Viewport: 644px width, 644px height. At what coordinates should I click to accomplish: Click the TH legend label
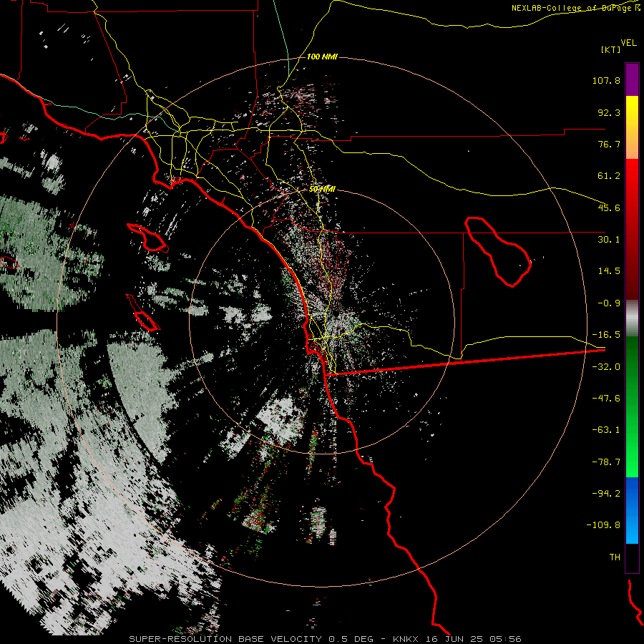click(x=615, y=557)
